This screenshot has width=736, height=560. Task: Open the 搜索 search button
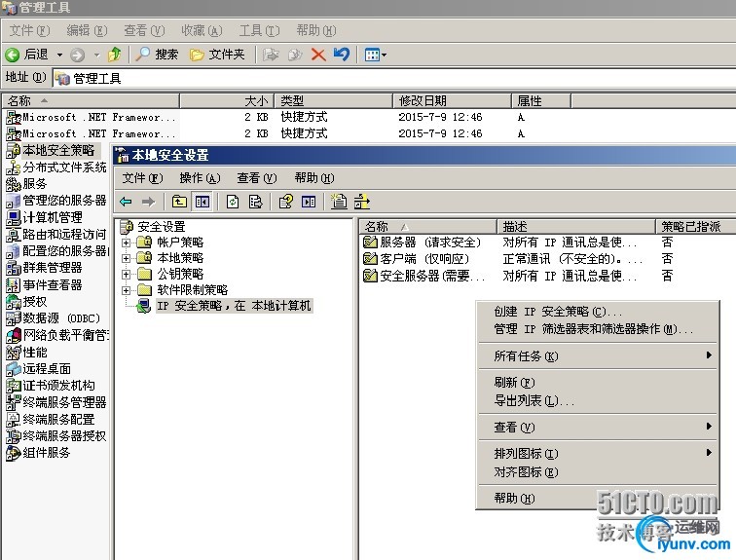157,55
